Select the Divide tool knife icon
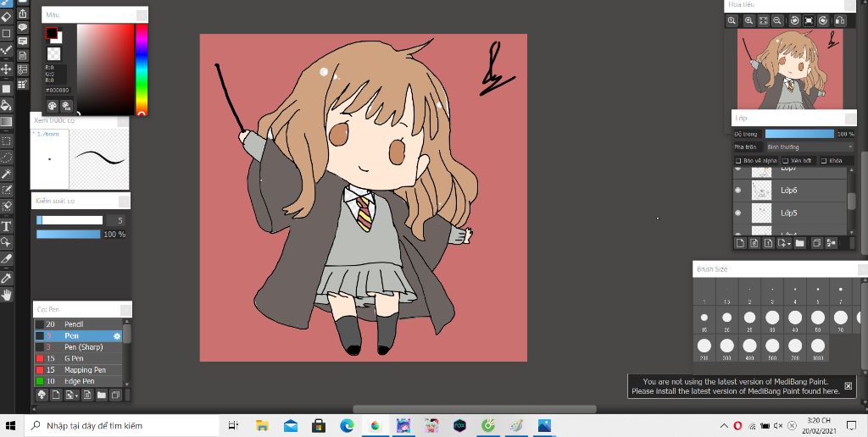 [6, 258]
